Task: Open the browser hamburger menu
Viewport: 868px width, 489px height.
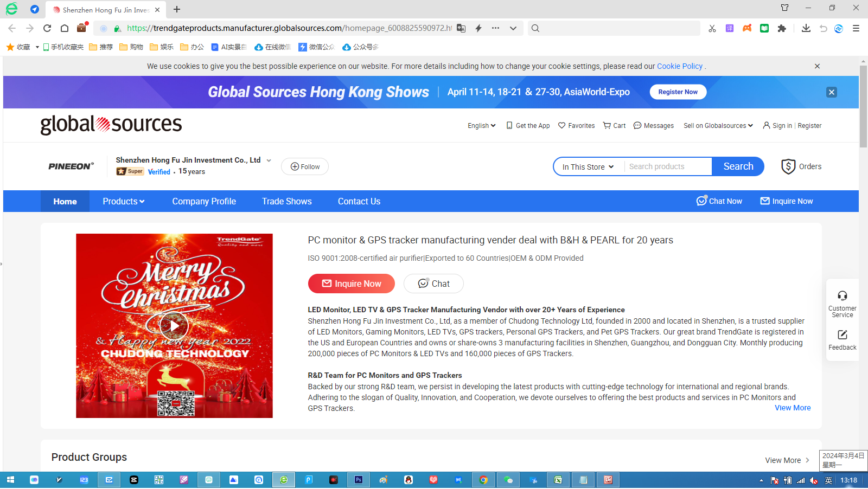Action: 856,28
